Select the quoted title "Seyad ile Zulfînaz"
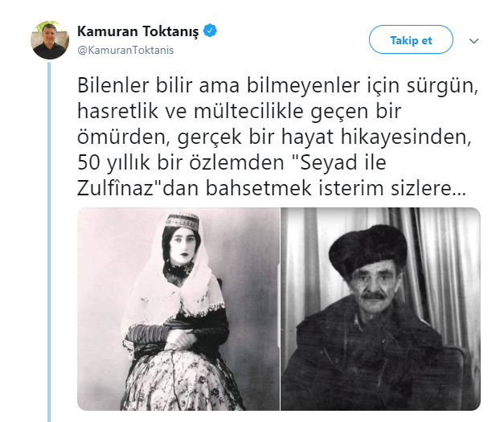The height and width of the screenshot is (422, 504). click(x=232, y=175)
